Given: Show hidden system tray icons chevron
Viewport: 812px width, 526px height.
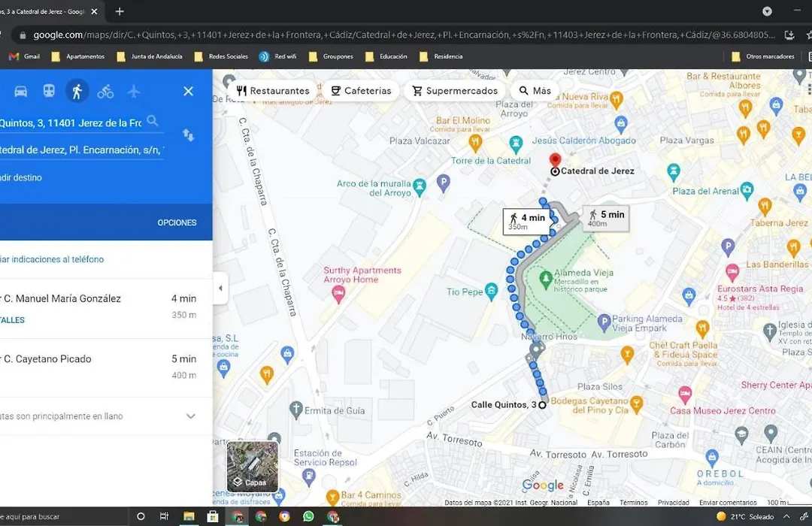Looking at the screenshot, I should [786, 517].
